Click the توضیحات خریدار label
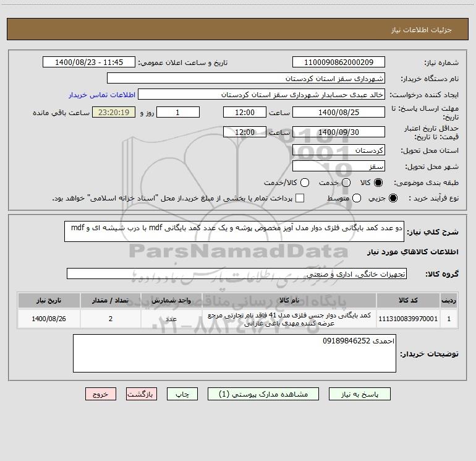Screen dimensions: 476x461 tap(429, 354)
